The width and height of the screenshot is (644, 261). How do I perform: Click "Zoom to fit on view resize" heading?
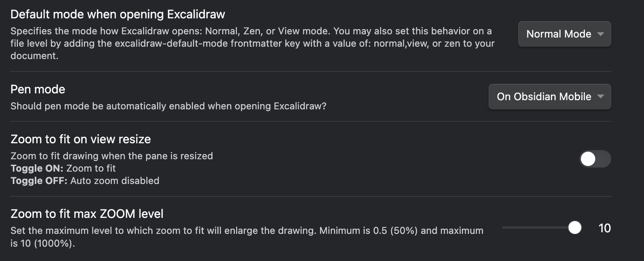pos(80,139)
